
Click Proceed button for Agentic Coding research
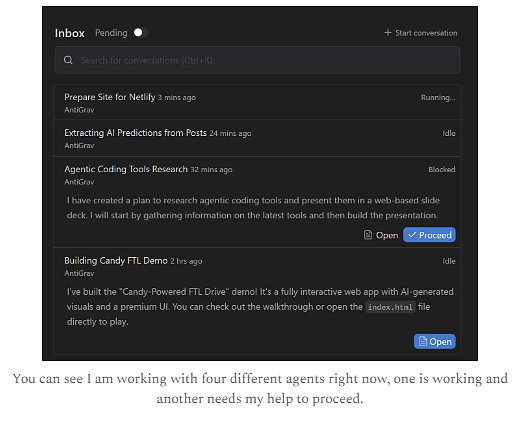click(429, 235)
